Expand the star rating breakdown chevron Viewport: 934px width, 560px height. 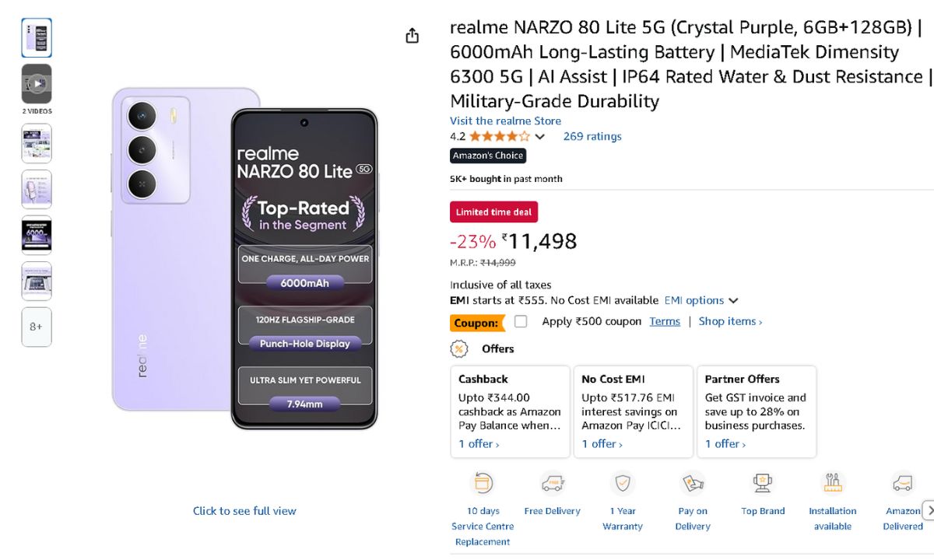(x=540, y=137)
